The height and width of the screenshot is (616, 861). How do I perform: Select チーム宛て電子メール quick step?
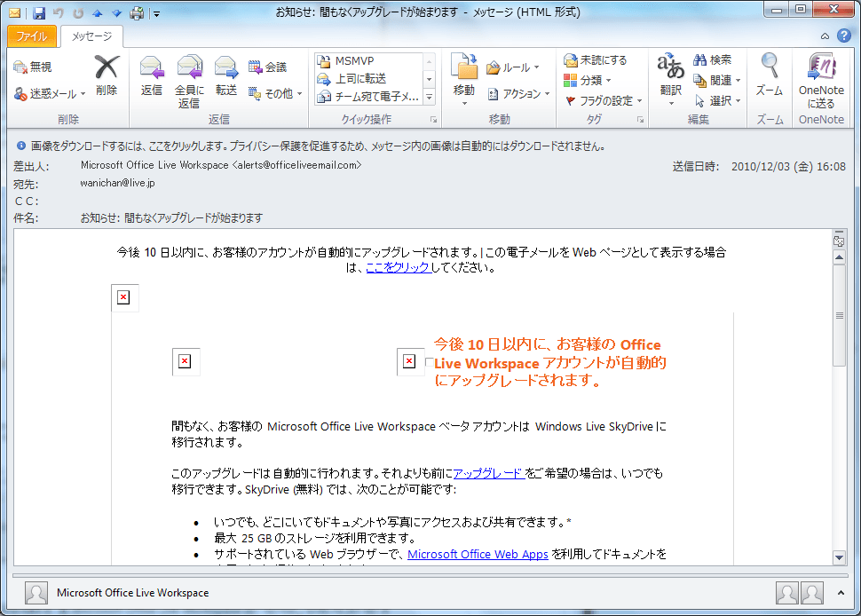pyautogui.click(x=369, y=97)
